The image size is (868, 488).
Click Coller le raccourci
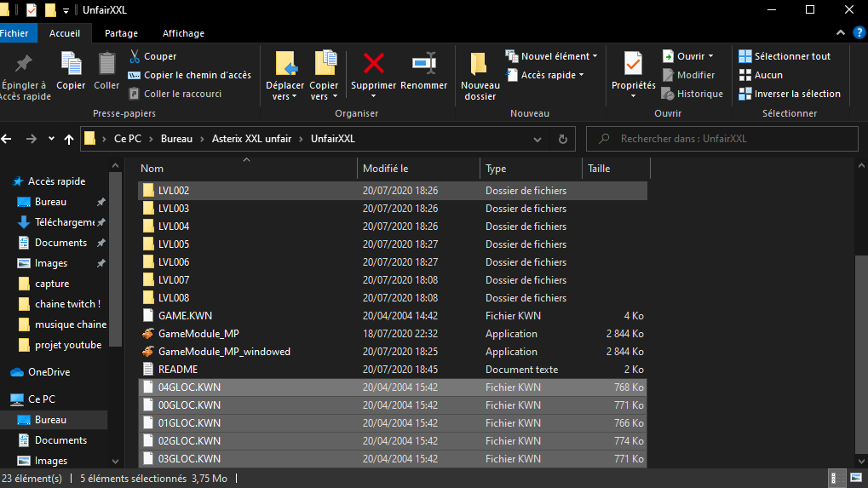[x=175, y=94]
